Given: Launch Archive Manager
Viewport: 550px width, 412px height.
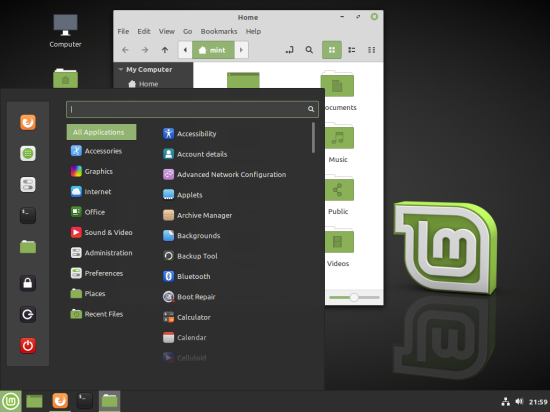Looking at the screenshot, I should [x=197, y=215].
